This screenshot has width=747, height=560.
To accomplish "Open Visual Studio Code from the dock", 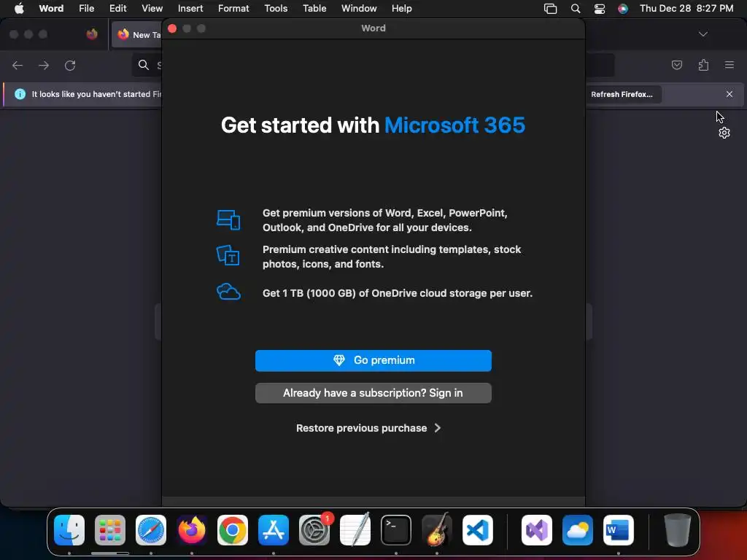I will [x=478, y=529].
